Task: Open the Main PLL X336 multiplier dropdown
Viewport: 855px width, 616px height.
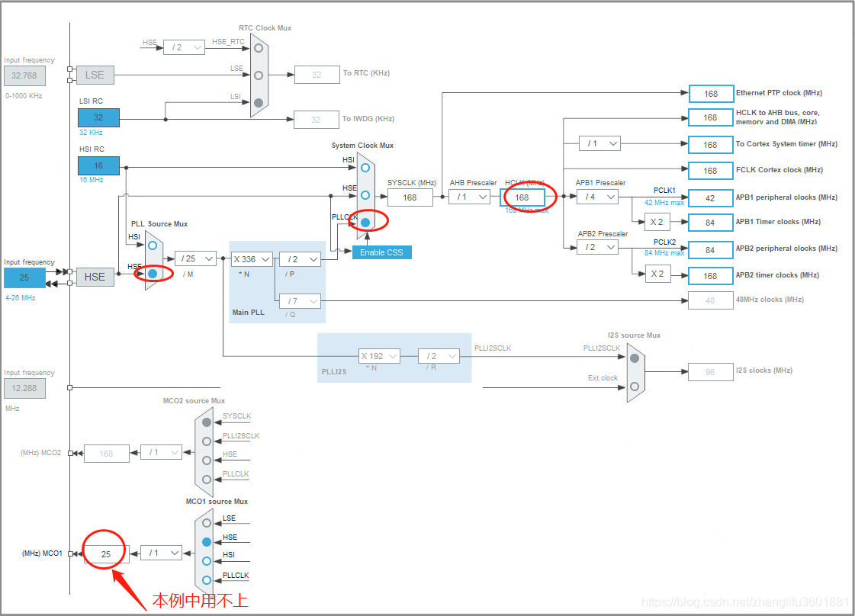Action: pyautogui.click(x=252, y=258)
